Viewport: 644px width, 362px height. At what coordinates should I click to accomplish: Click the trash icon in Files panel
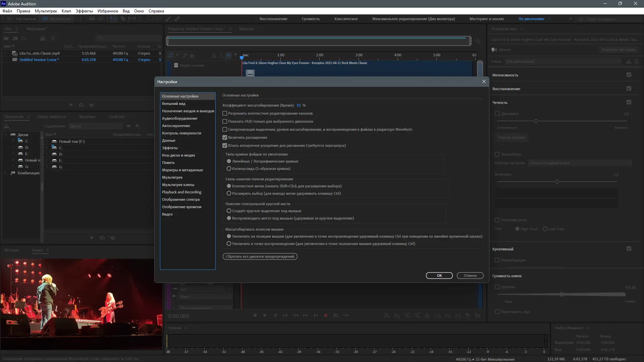pyautogui.click(x=53, y=39)
